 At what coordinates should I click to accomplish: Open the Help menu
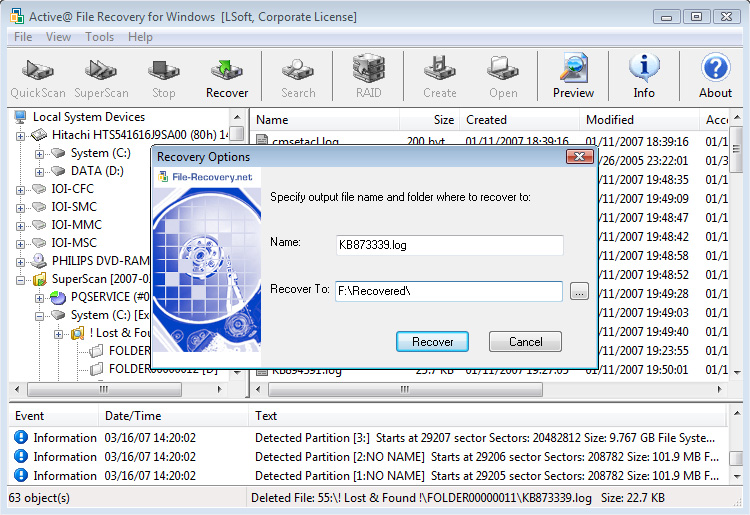(x=140, y=37)
